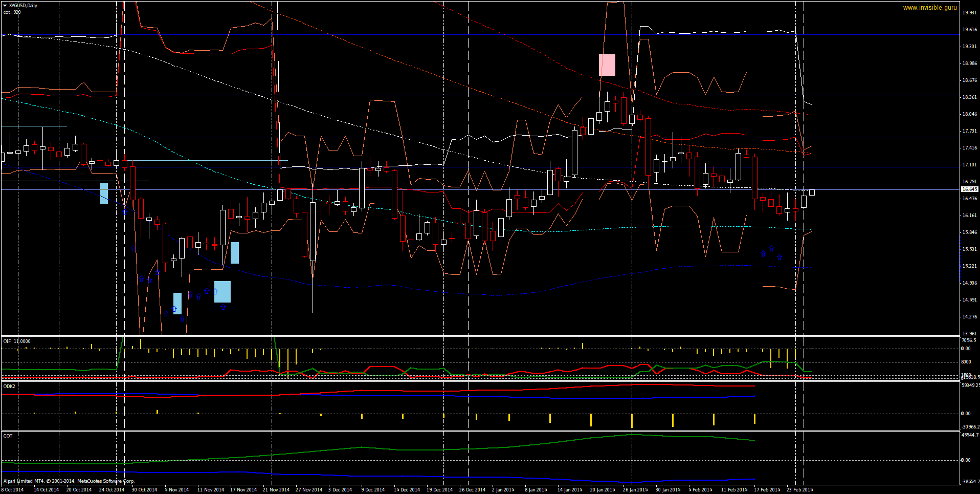Click the 19.931 price scale label
Screen dimensions: 980x494
click(970, 13)
